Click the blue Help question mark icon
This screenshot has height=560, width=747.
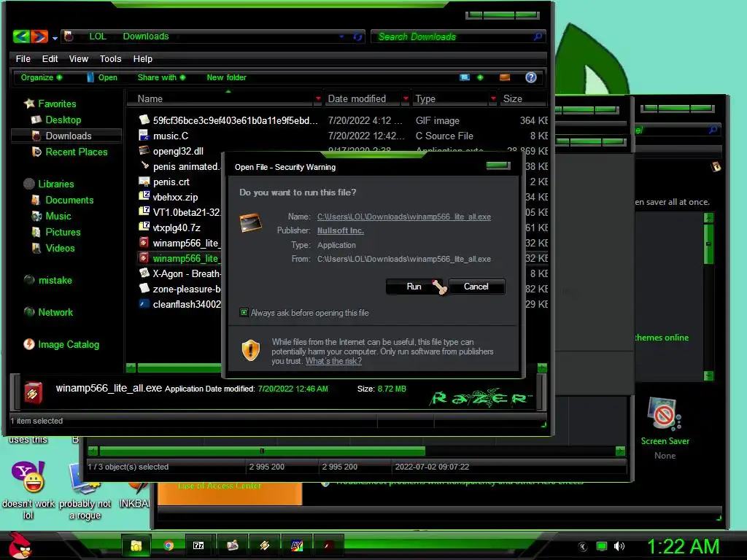(x=531, y=77)
